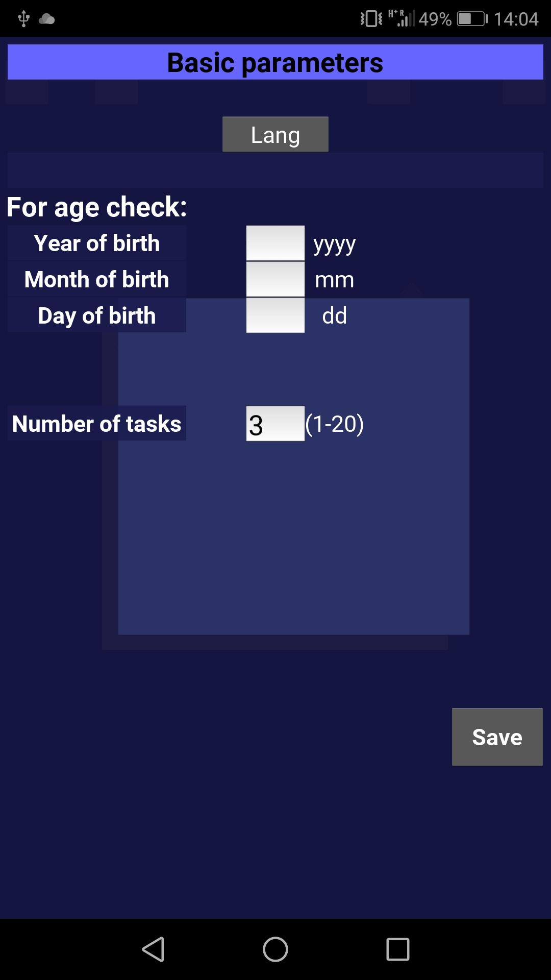Save the basic parameters

[497, 737]
